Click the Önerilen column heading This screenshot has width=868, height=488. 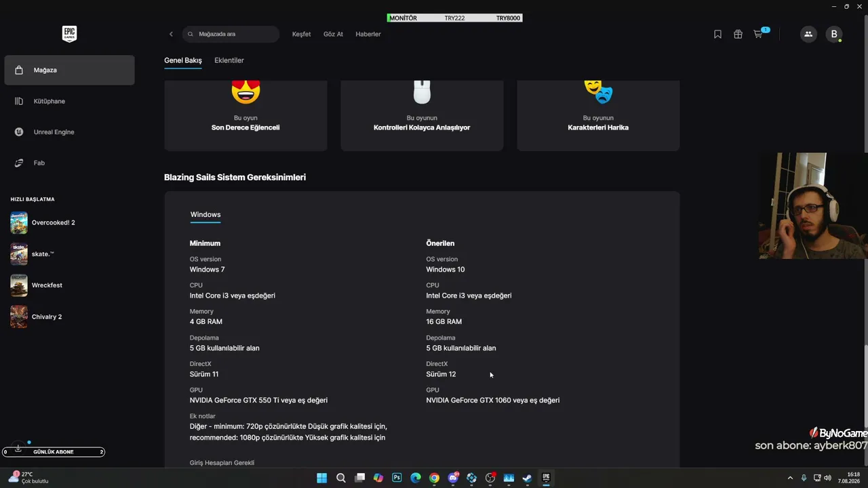coord(440,243)
